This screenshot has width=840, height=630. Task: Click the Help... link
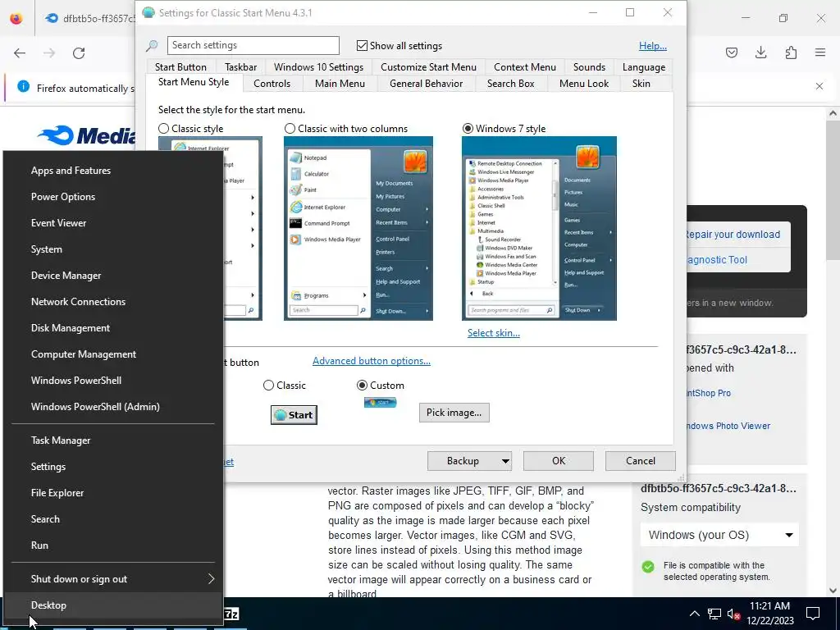[x=652, y=46]
